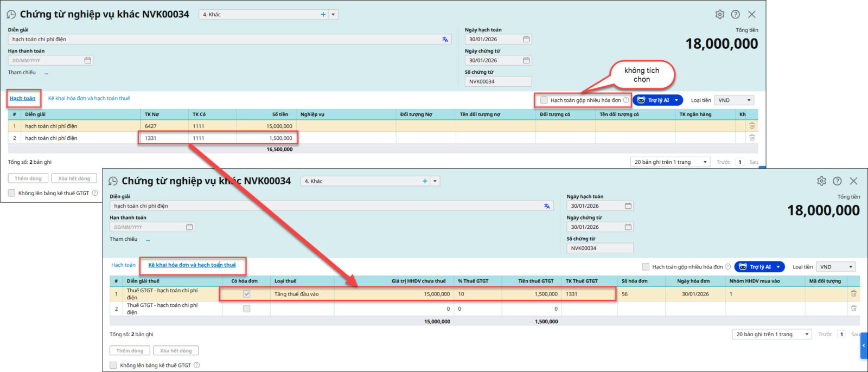Click plus icon beside '4. Khác' in front window
The height and width of the screenshot is (372, 868).
425,181
